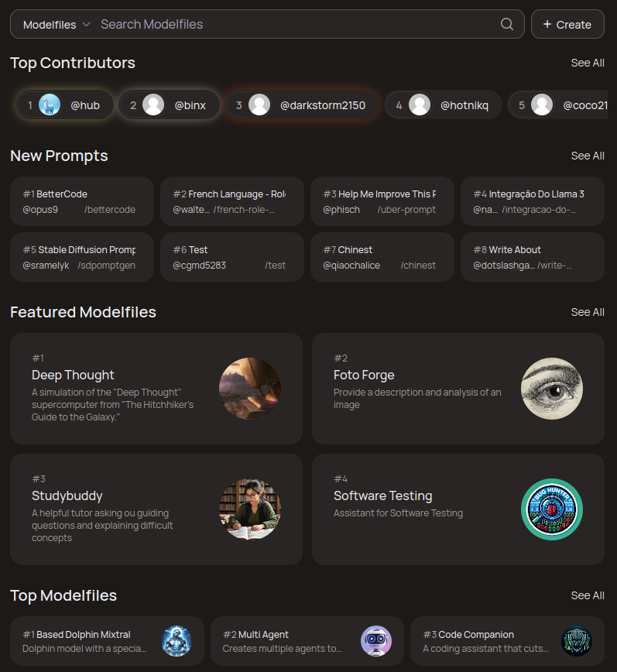Select the Chinest prompt by @qiaochalice
The width and height of the screenshot is (617, 672).
(x=382, y=257)
